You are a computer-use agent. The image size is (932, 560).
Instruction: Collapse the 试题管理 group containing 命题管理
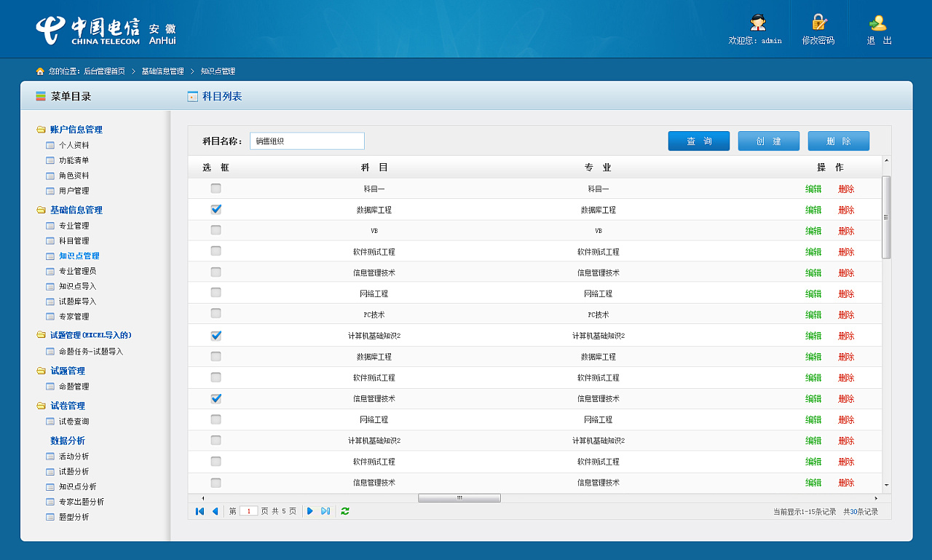61,371
